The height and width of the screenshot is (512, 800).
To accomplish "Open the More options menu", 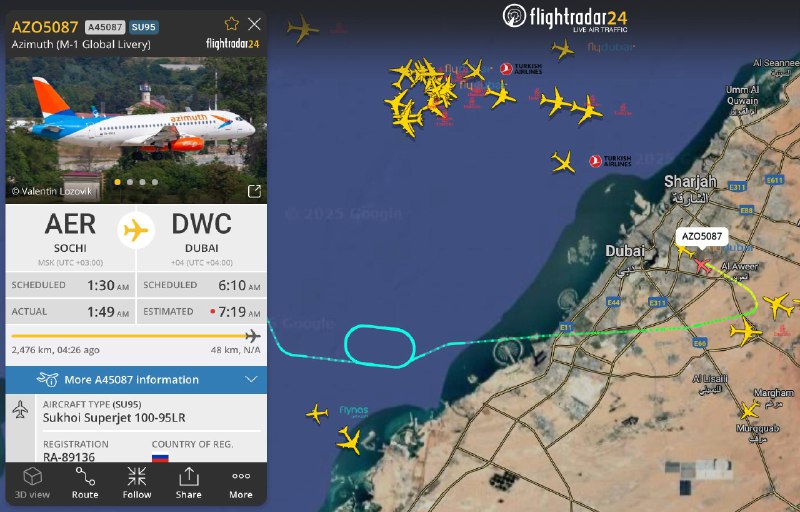I will [x=241, y=483].
